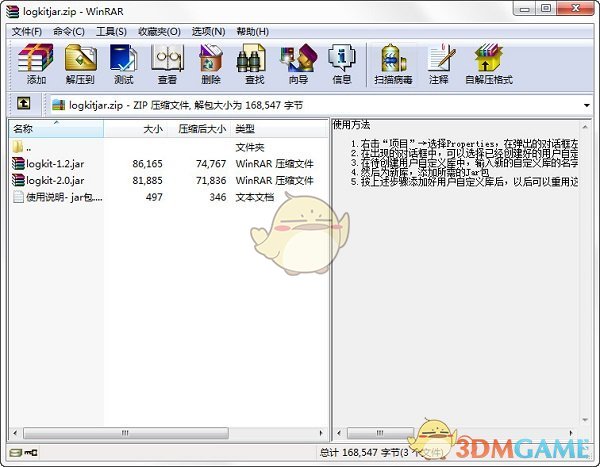
Task: Click the archive icon in address bar
Action: (59, 105)
